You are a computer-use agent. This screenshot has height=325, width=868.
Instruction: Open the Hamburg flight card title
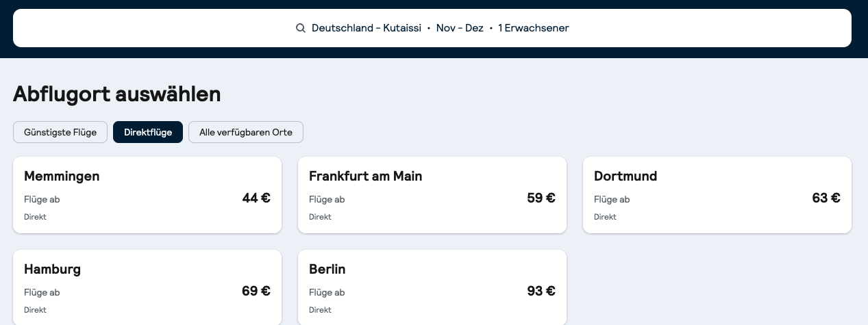[x=52, y=269]
